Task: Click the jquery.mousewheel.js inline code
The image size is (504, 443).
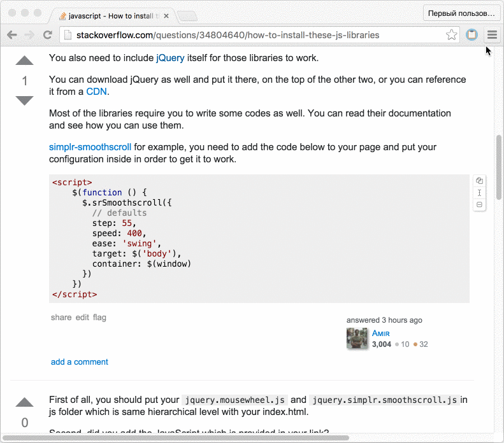Action: click(x=235, y=400)
